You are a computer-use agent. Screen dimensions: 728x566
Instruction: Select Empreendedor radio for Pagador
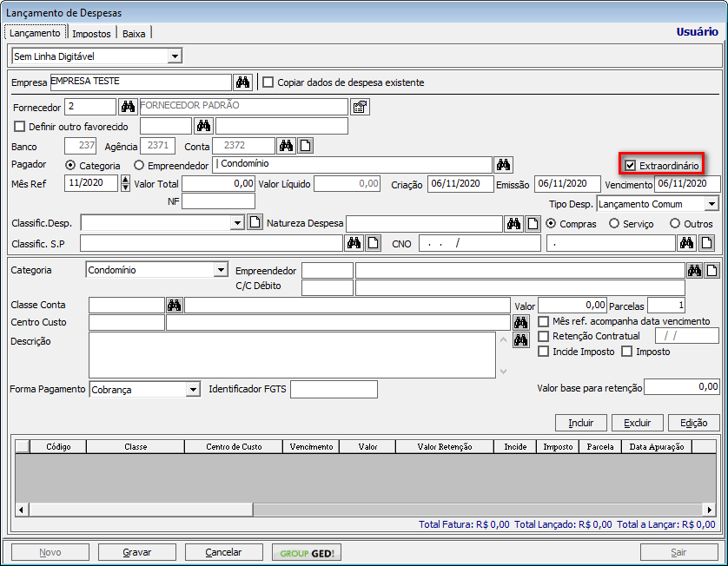(x=139, y=165)
